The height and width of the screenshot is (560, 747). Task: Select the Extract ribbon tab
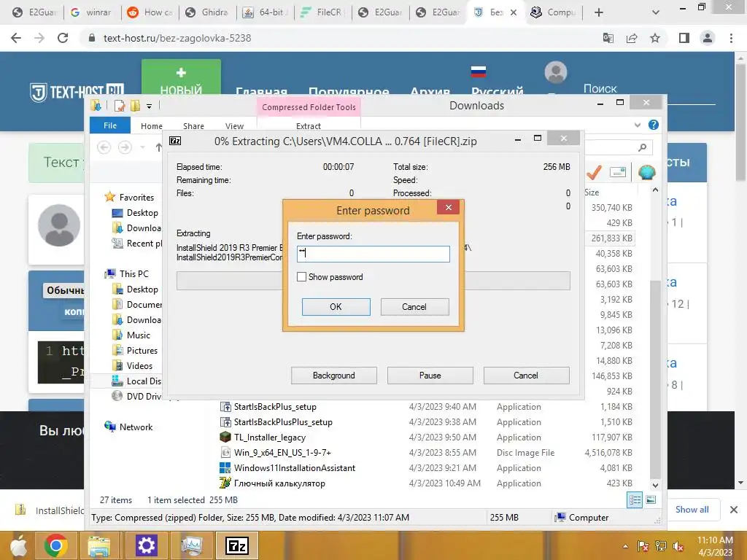309,125
